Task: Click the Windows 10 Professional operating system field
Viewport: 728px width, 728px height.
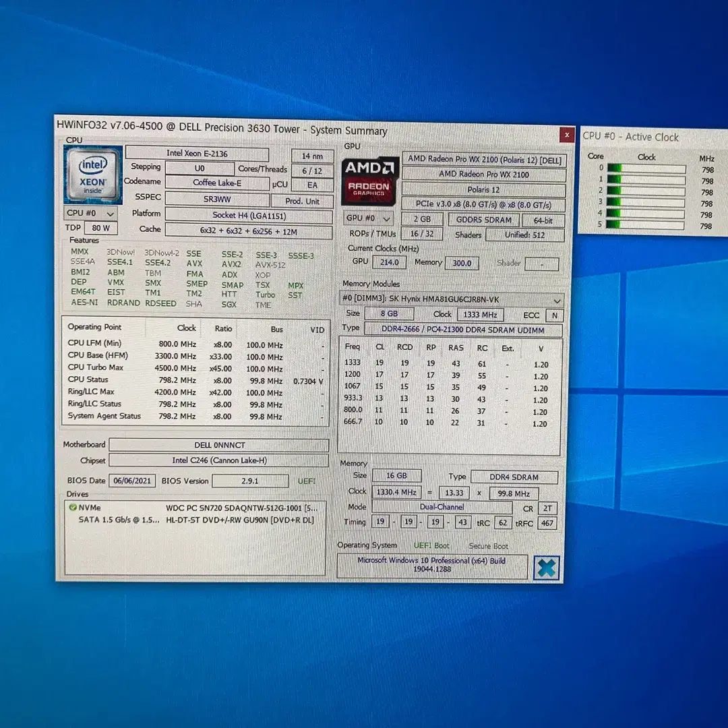Action: point(432,565)
